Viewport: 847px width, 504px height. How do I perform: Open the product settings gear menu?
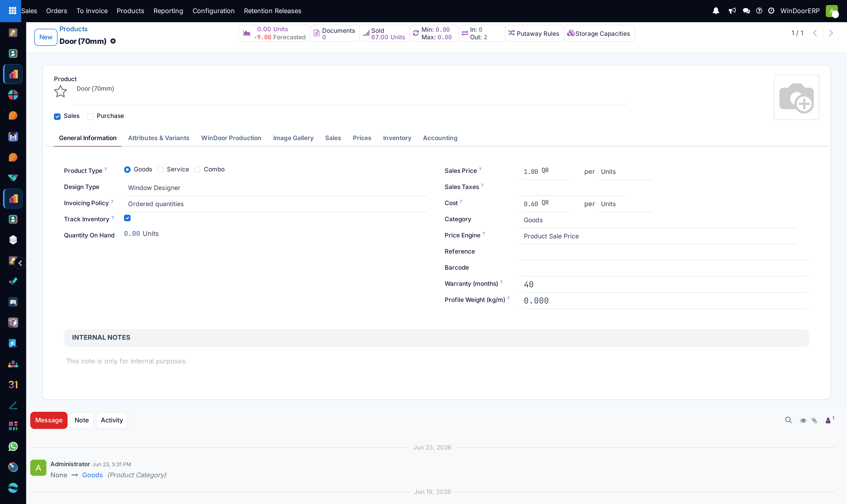(x=113, y=41)
